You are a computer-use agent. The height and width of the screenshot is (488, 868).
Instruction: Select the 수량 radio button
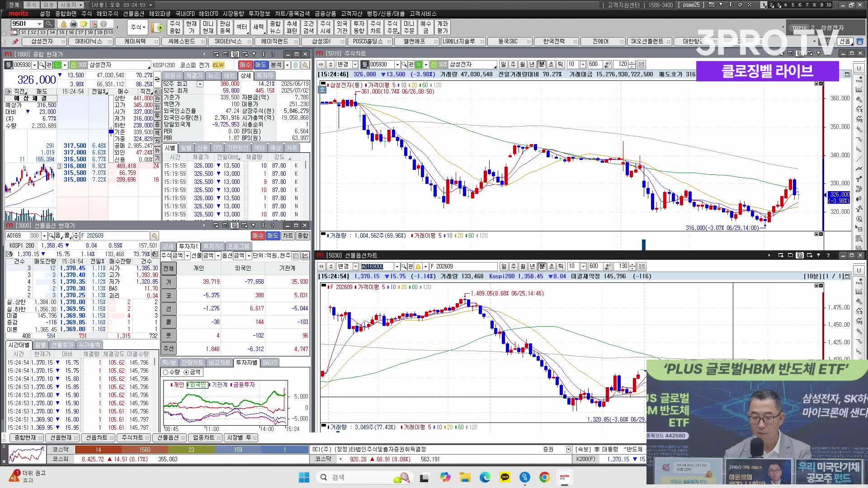coord(165,372)
